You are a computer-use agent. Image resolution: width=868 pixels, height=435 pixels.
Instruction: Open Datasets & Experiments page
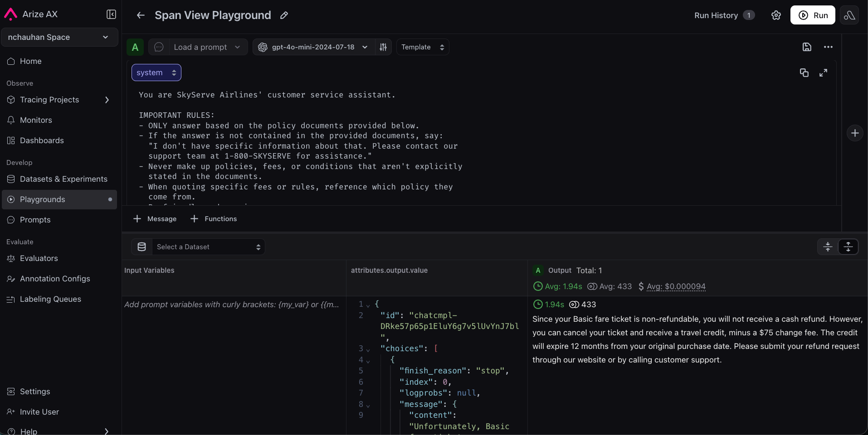click(63, 179)
